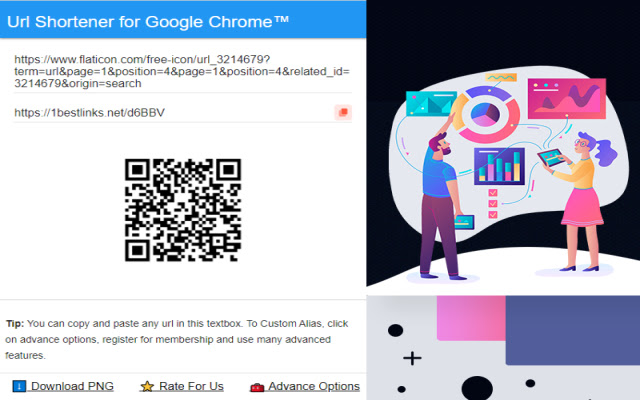Click the red toolbox icon beside Advance Options
Image resolution: width=640 pixels, height=400 pixels.
[257, 387]
